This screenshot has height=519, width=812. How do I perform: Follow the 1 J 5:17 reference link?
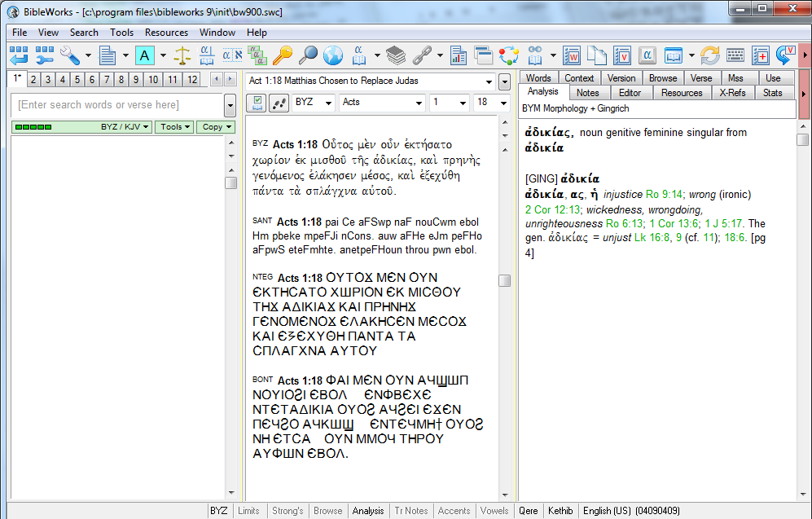tap(724, 223)
